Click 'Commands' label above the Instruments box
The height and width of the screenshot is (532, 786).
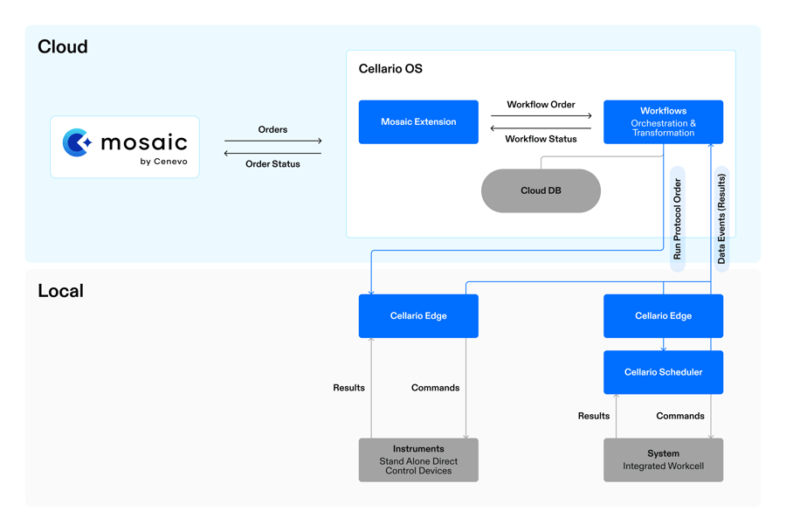pyautogui.click(x=435, y=388)
